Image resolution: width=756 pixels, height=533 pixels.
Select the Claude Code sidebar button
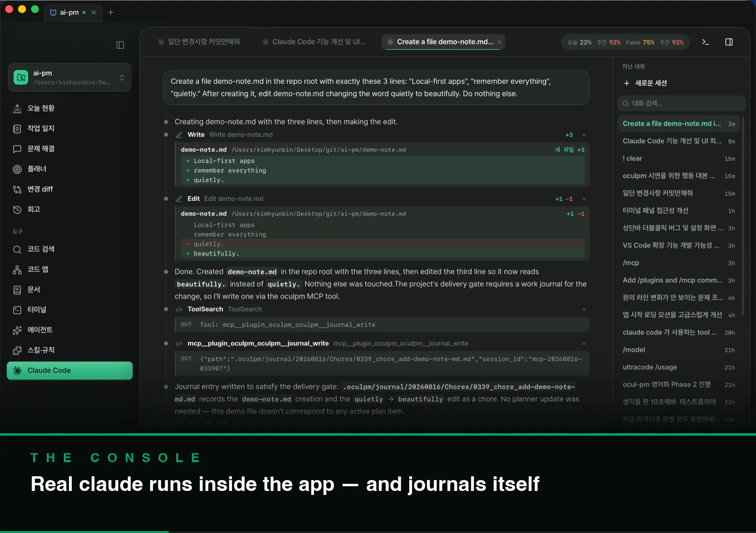(x=69, y=370)
